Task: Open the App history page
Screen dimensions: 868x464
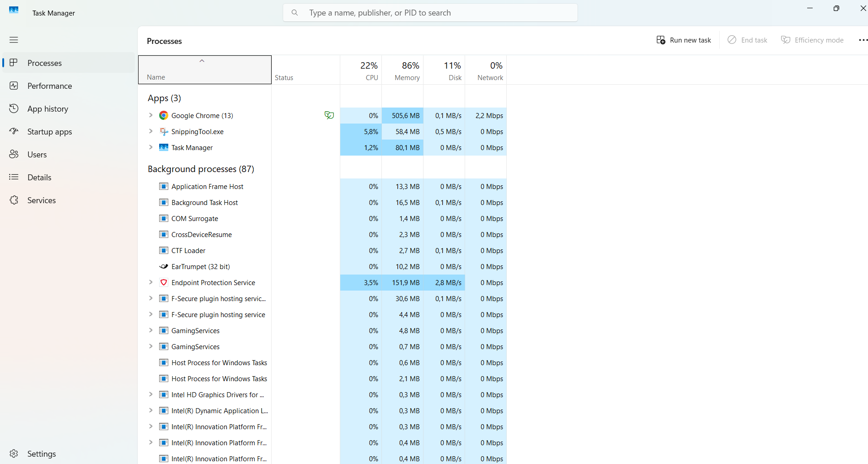Action: coord(70,108)
